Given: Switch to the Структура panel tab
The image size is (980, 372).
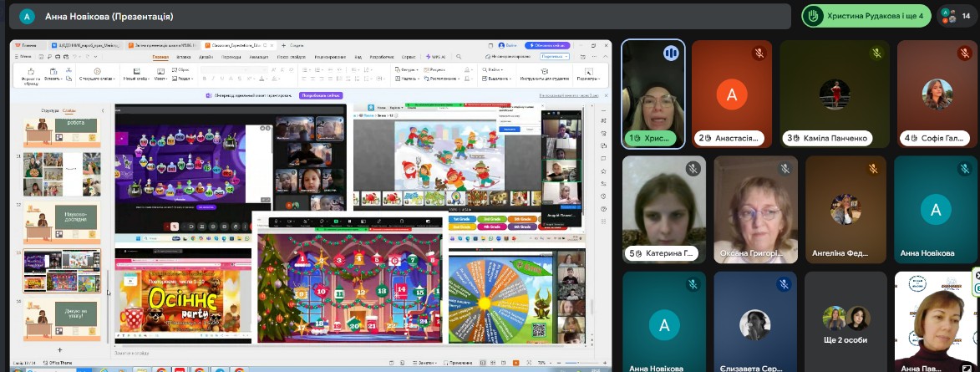Looking at the screenshot, I should tap(49, 110).
